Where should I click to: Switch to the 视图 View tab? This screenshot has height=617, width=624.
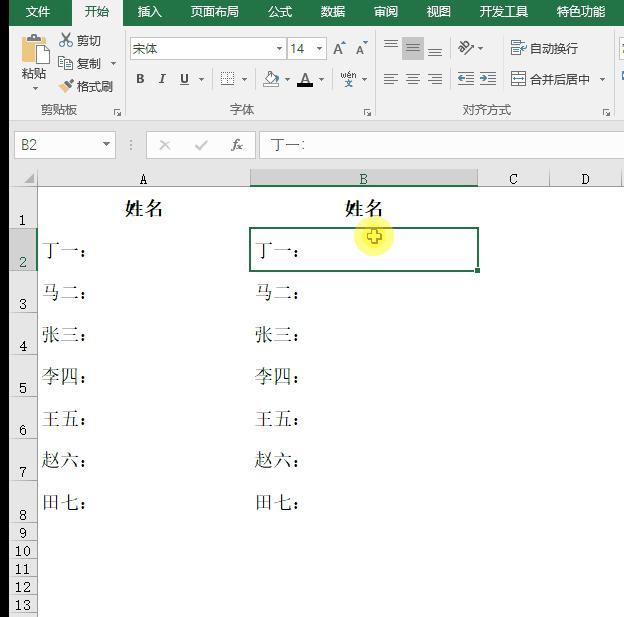point(439,12)
